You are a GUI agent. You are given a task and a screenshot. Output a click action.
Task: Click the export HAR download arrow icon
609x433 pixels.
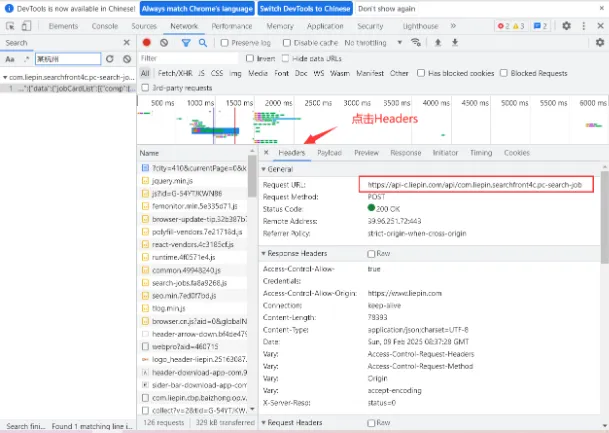[x=455, y=42]
